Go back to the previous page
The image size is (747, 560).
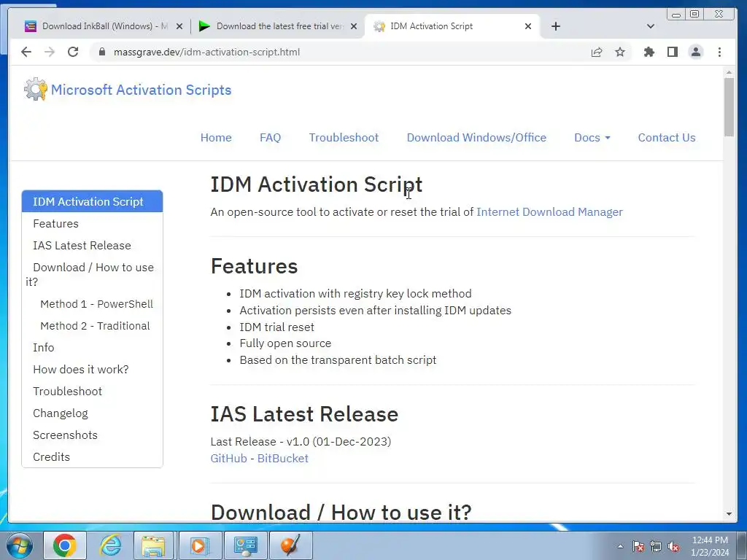coord(26,52)
